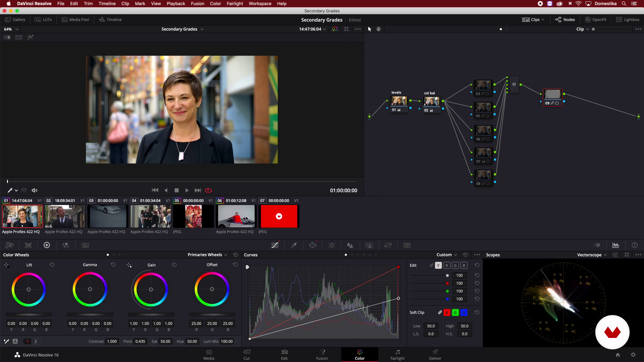Open the Media Pool

pos(75,19)
